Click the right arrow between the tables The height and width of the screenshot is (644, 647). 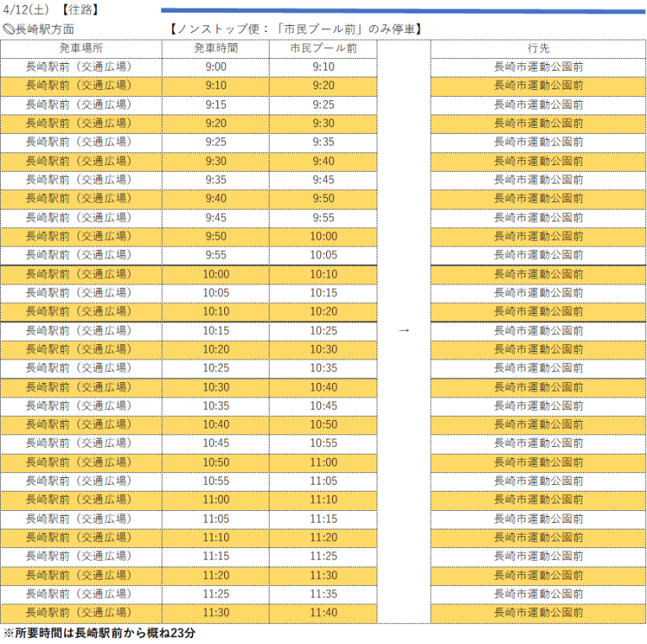point(404,331)
